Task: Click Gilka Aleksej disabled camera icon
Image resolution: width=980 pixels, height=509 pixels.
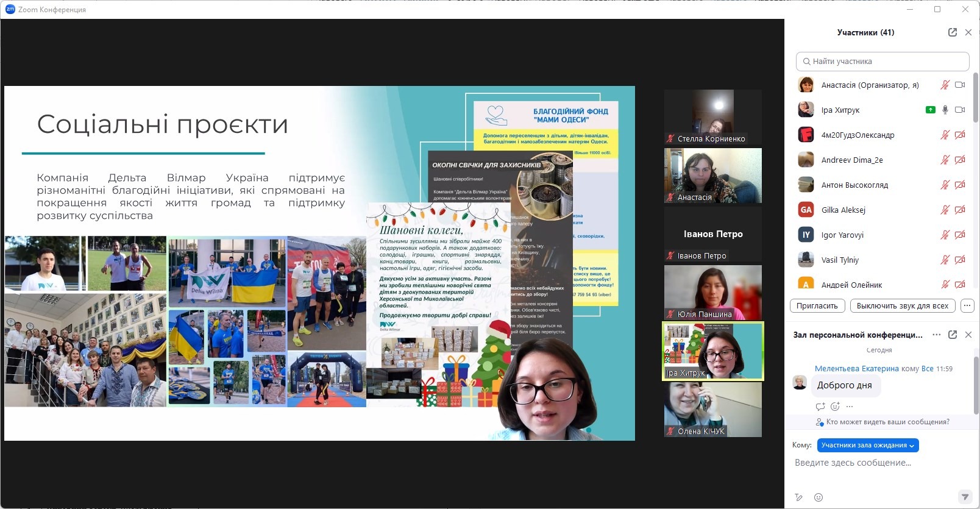Action: [960, 210]
